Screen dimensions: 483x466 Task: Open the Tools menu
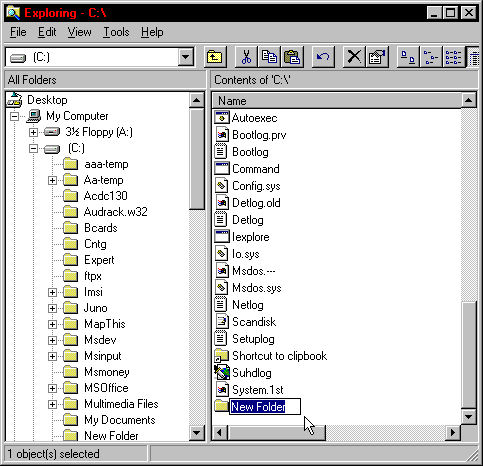click(x=116, y=32)
